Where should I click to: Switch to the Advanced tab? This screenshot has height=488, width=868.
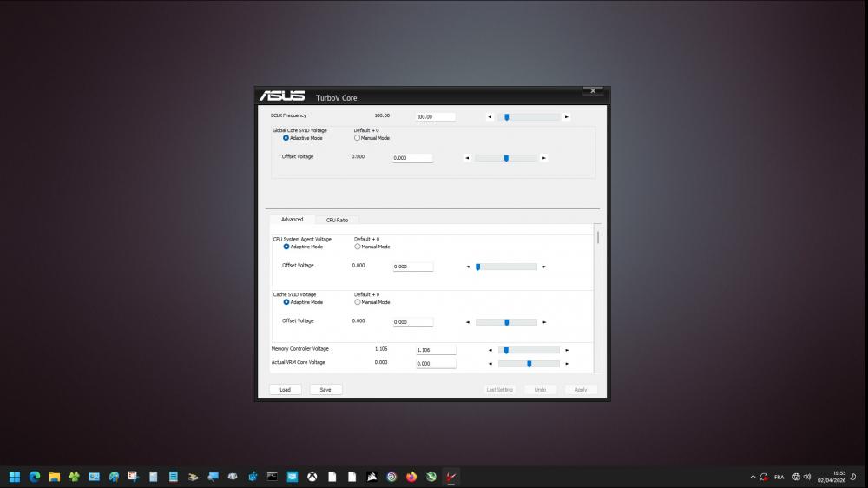[292, 220]
